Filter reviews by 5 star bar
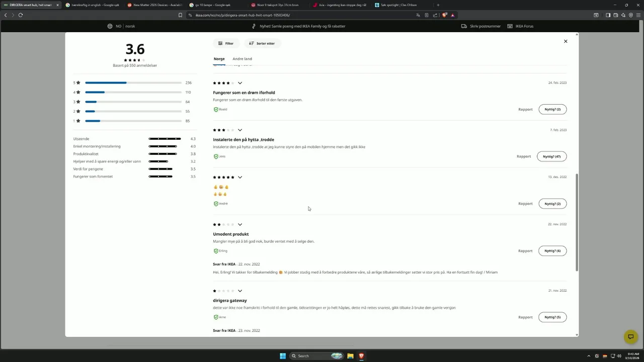Viewport: 644px width, 362px height. pyautogui.click(x=133, y=82)
